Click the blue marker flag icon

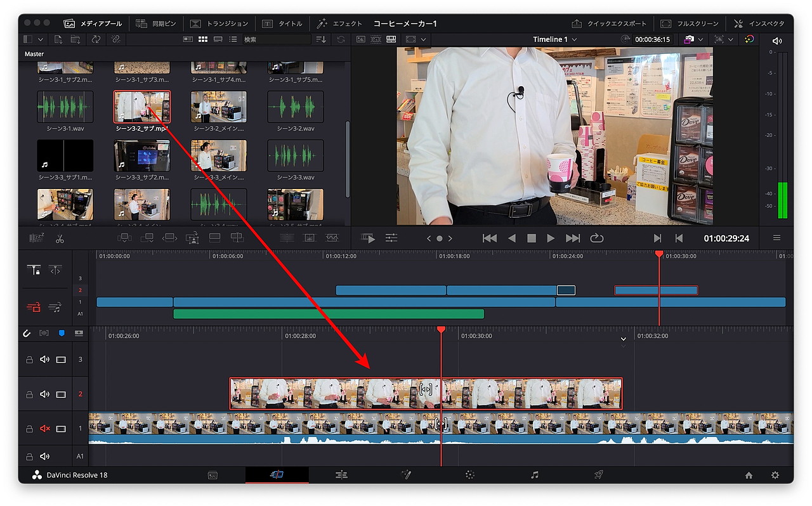pyautogui.click(x=62, y=333)
